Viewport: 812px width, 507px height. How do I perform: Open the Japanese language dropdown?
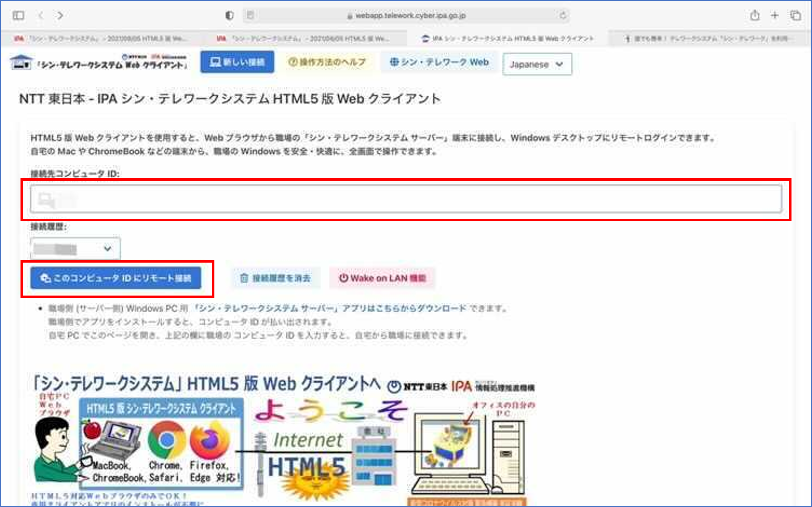[537, 64]
